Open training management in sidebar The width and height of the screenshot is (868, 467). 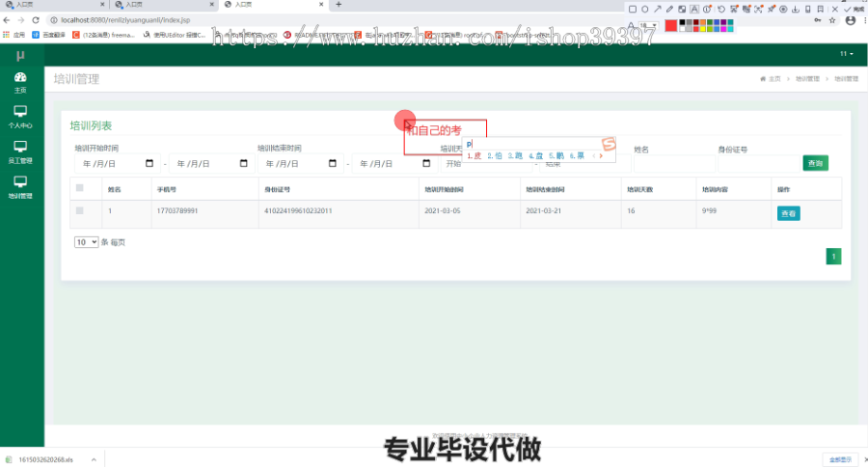click(x=20, y=188)
